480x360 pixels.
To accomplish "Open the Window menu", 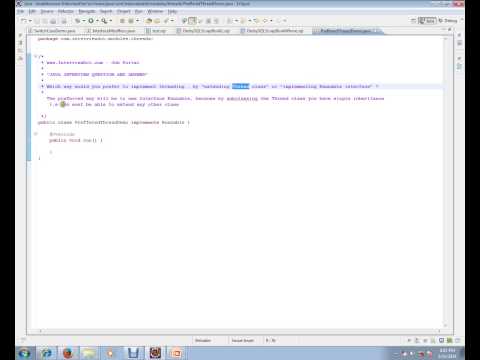I will 155,11.
